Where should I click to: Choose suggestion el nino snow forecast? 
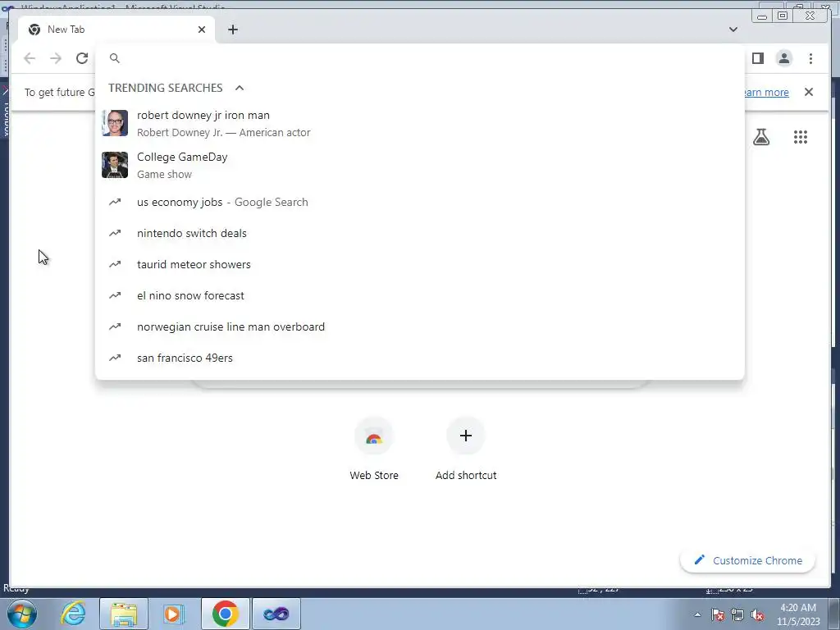(x=419, y=295)
